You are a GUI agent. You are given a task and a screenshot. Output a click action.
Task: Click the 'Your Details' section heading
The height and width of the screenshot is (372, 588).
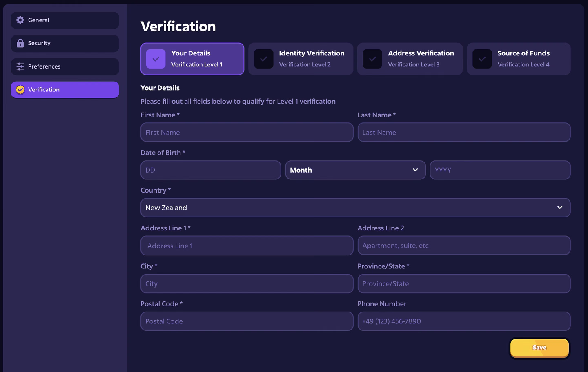click(160, 88)
